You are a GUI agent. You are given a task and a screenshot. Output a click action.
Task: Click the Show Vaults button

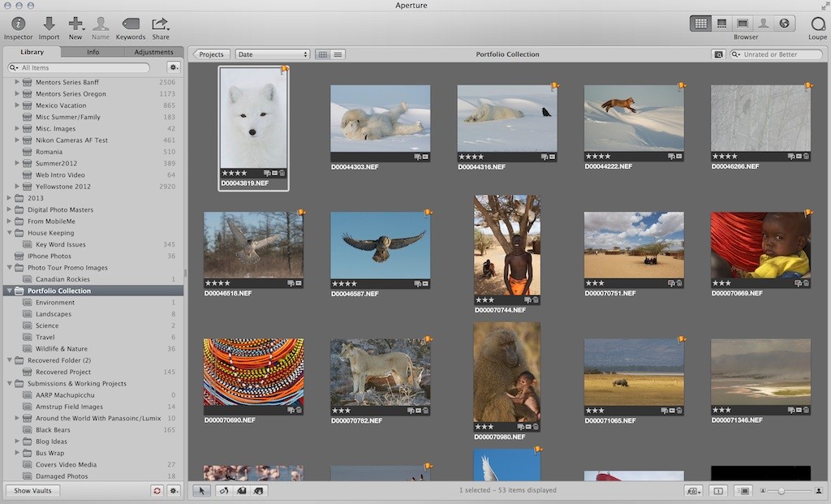coord(32,491)
